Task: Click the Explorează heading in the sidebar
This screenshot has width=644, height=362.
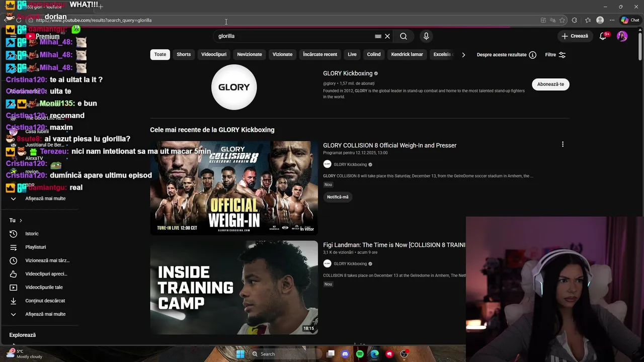Action: tap(22, 335)
